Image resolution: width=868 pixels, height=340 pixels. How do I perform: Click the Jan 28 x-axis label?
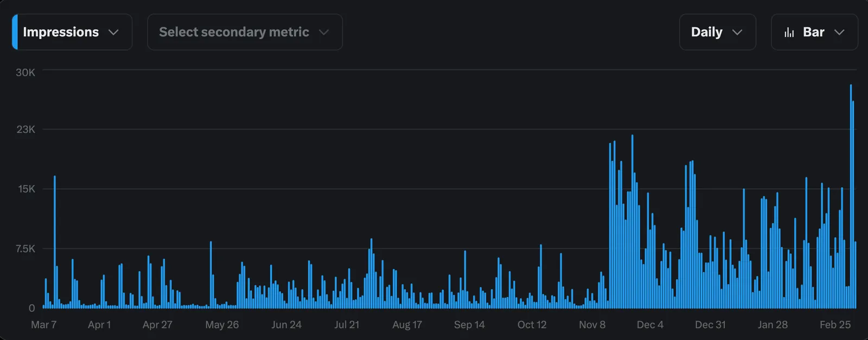click(773, 324)
